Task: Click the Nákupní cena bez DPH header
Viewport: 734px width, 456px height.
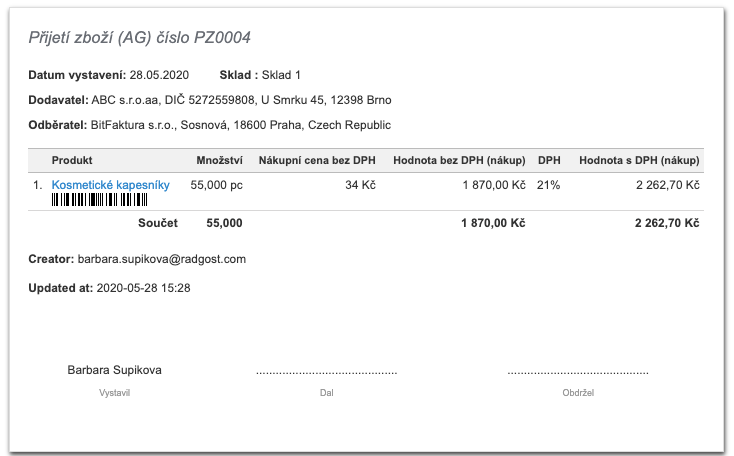Action: (x=317, y=160)
